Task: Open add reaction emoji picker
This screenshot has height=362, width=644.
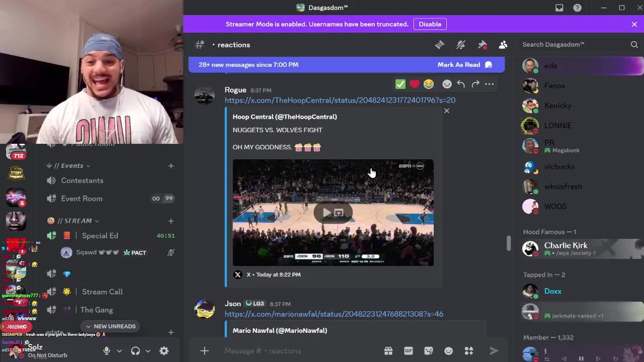Action: pyautogui.click(x=447, y=84)
